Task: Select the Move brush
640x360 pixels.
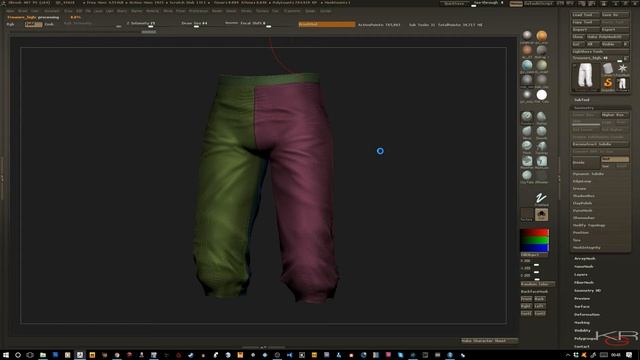Action: [527, 131]
